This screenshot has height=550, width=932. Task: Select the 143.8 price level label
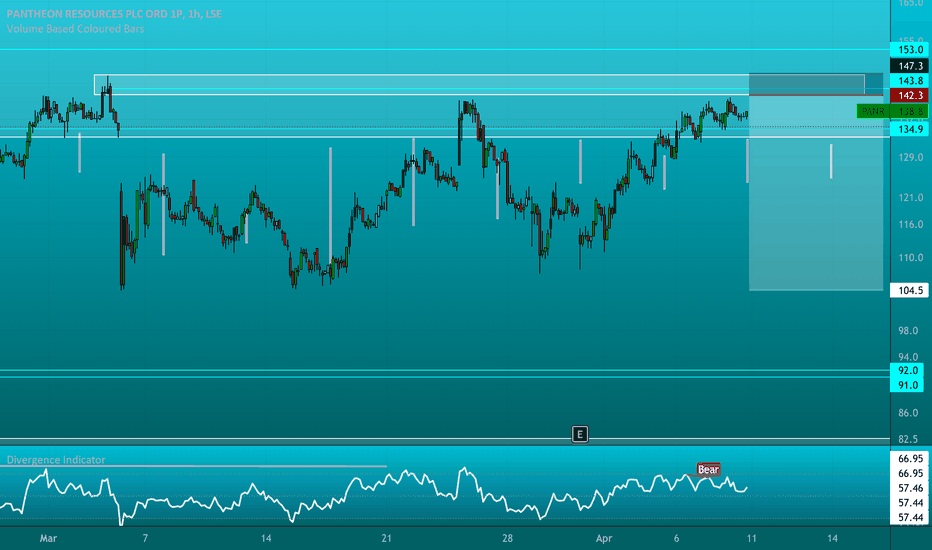[x=909, y=81]
